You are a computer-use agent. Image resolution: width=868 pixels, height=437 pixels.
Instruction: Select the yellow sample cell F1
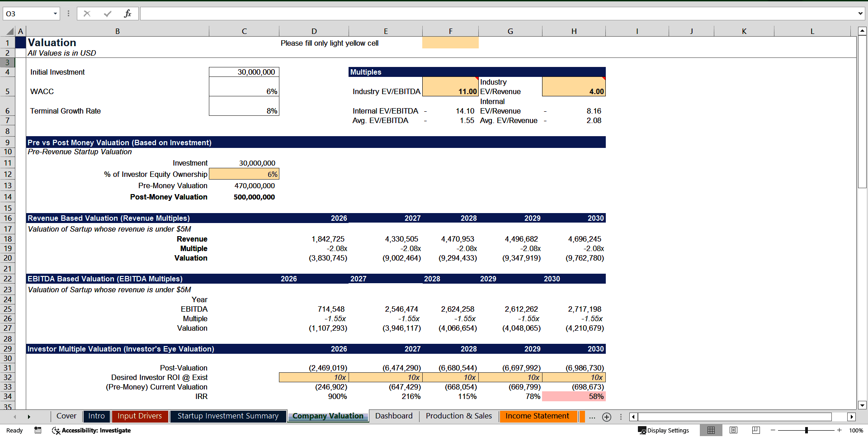click(x=450, y=43)
